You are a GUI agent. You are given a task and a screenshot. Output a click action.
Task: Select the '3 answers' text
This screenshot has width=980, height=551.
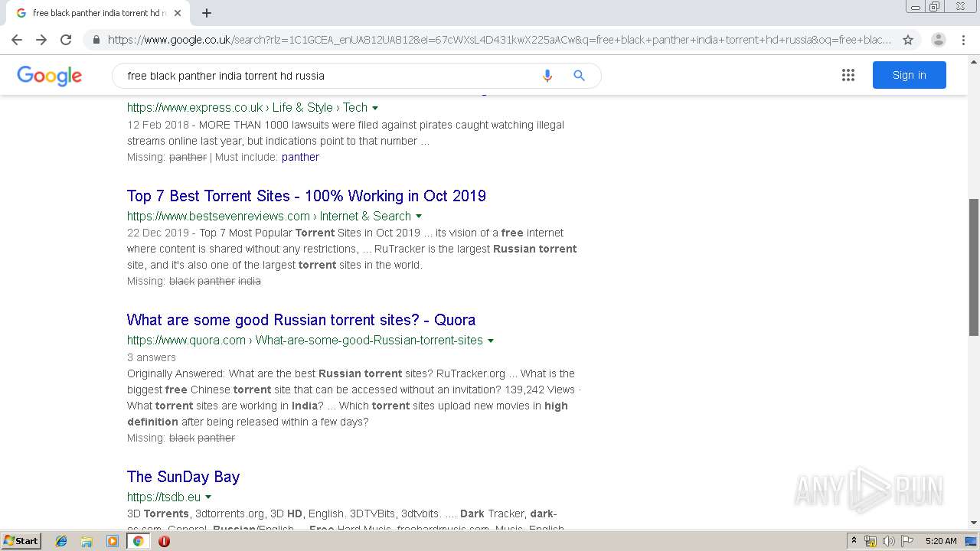point(152,357)
